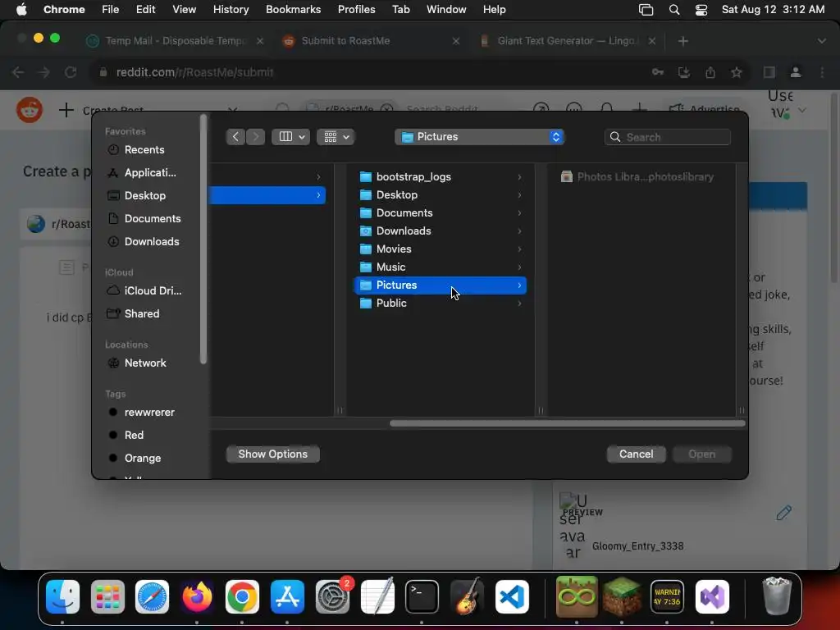
Task: Open the History menu
Action: point(231,10)
